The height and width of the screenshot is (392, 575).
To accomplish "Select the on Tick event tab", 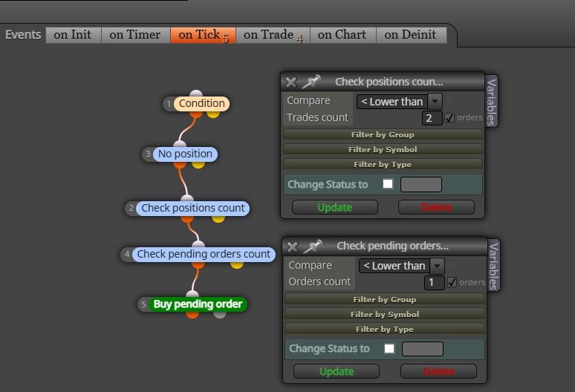I will (203, 35).
